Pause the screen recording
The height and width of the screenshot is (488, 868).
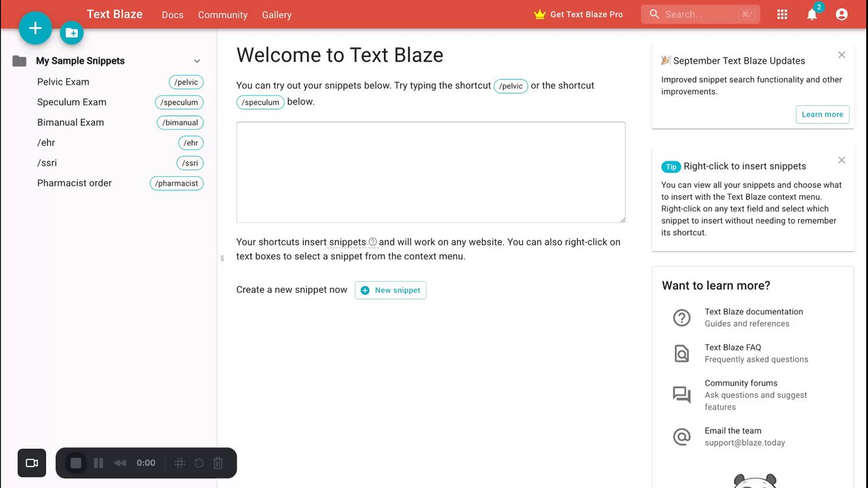98,463
